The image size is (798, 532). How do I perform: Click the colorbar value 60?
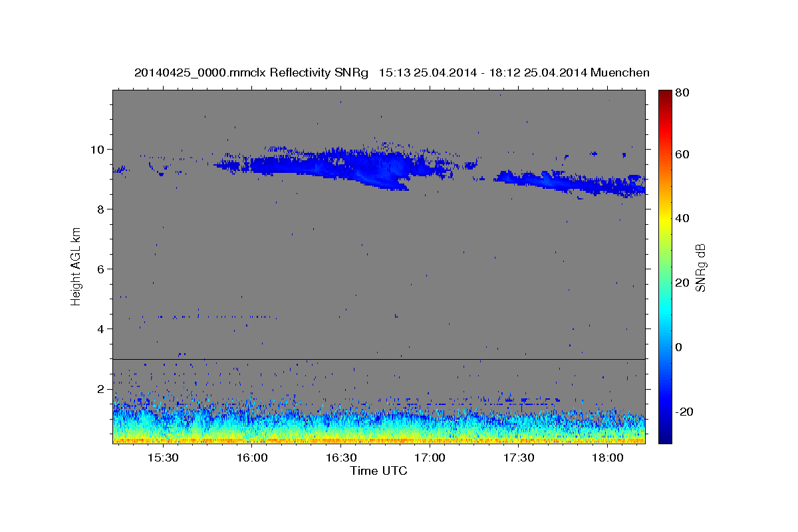683,154
